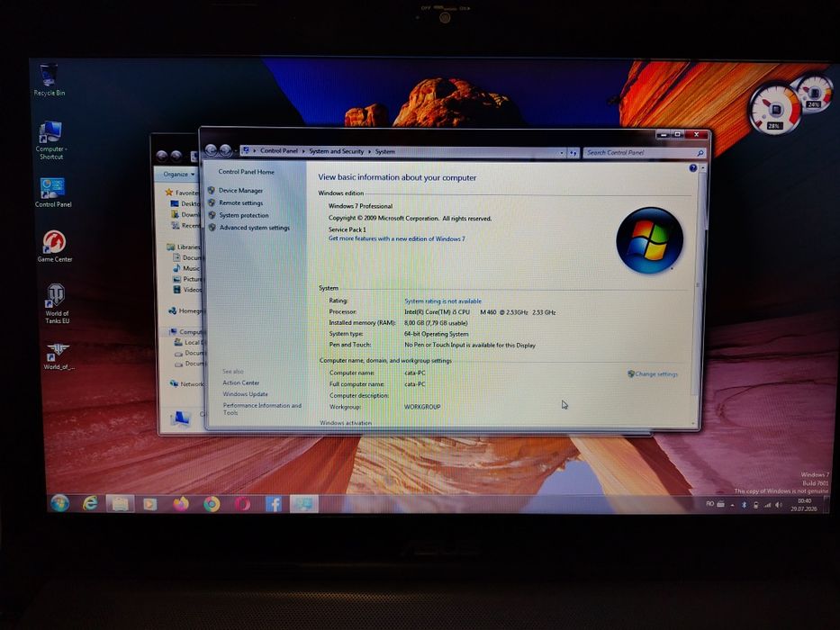Screen dimensions: 840x630
Task: Click the RO input language indicator
Action: (709, 504)
